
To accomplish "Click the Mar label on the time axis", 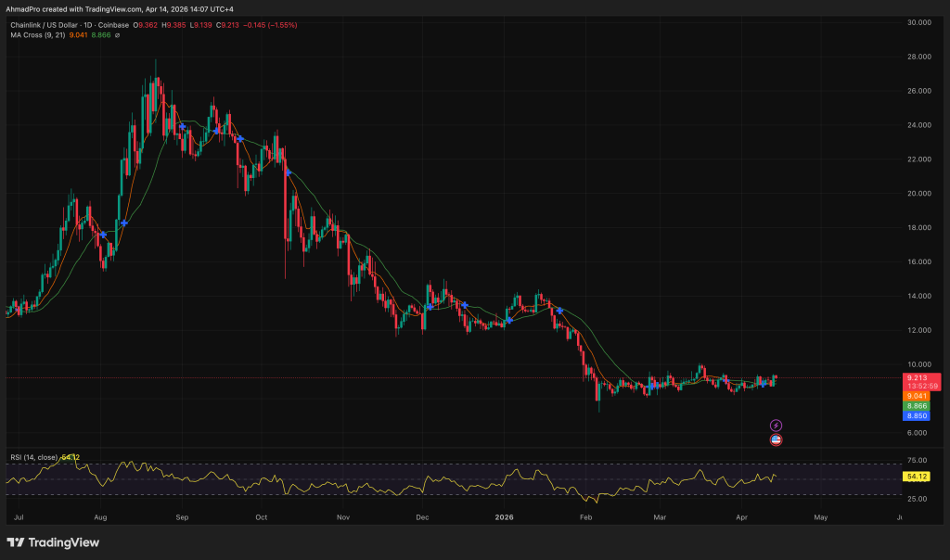I will pos(659,515).
